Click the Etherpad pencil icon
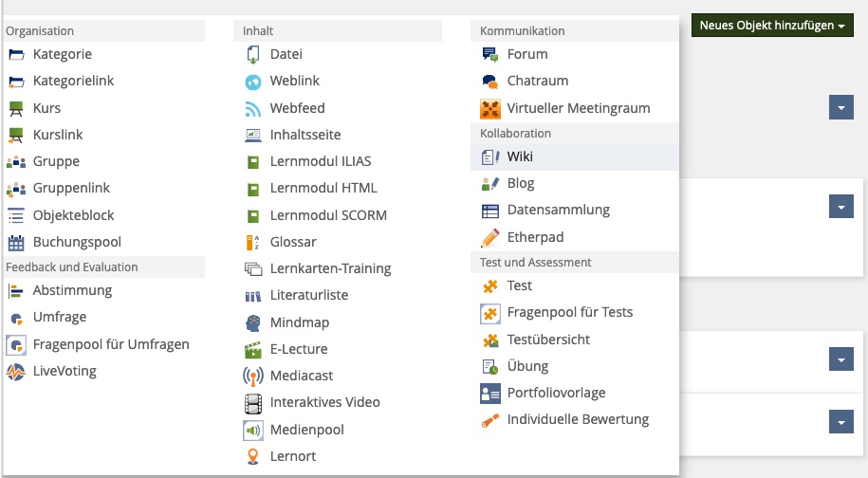This screenshot has height=478, width=868. 490,237
